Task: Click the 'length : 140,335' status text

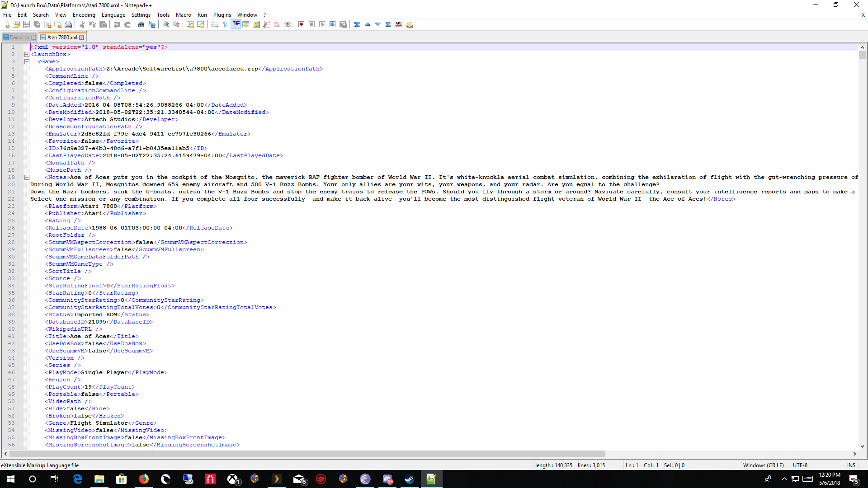Action: pos(554,465)
